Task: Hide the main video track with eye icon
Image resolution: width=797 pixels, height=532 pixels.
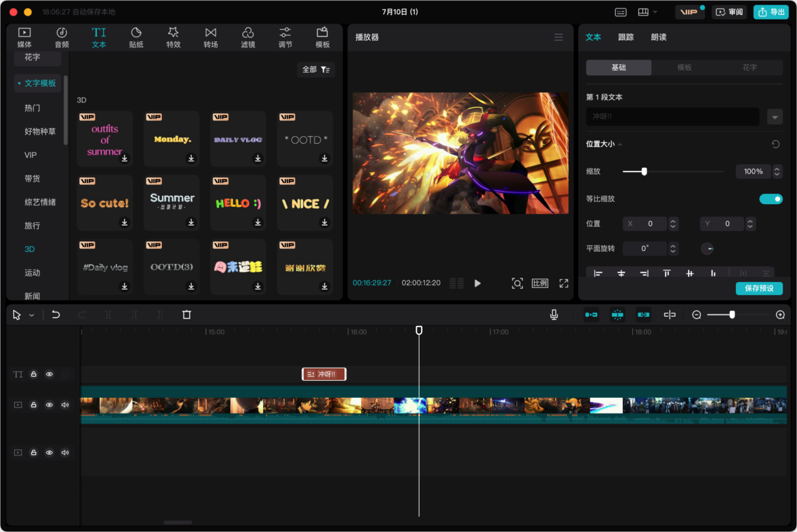Action: point(49,405)
